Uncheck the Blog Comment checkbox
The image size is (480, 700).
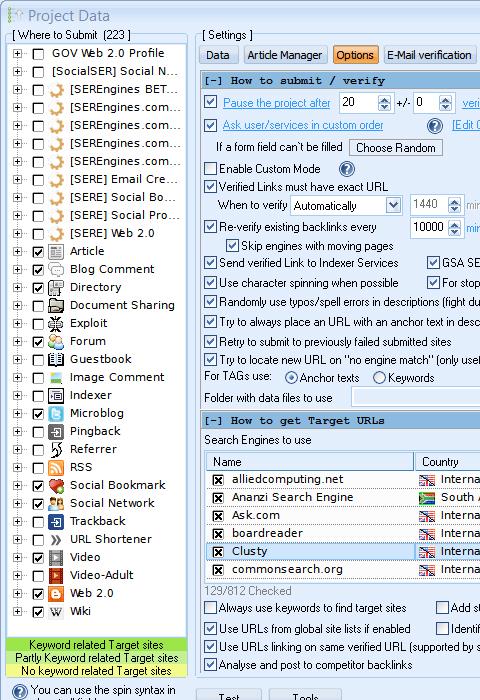tap(38, 270)
